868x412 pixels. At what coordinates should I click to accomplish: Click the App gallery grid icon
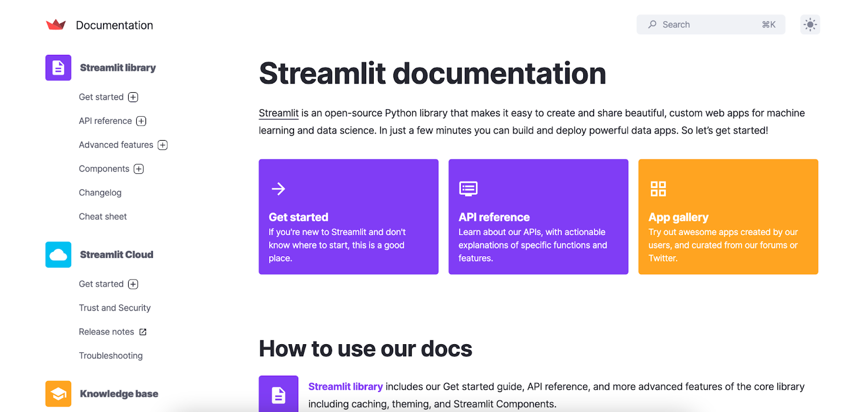[x=658, y=188]
